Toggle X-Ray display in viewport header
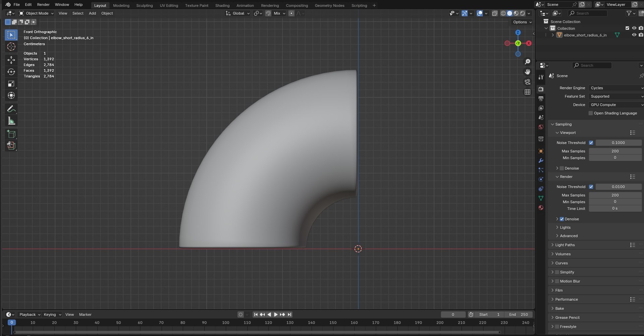 click(495, 13)
